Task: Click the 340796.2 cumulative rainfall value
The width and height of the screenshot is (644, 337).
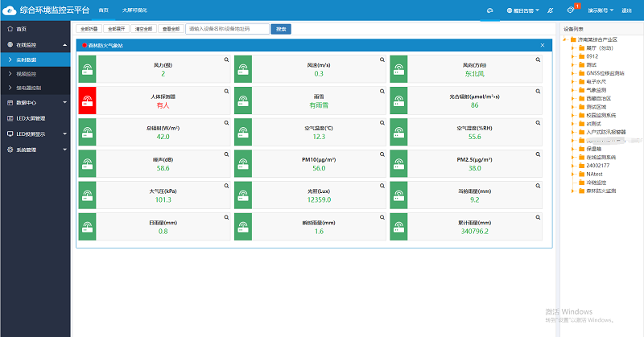Action: [474, 232]
